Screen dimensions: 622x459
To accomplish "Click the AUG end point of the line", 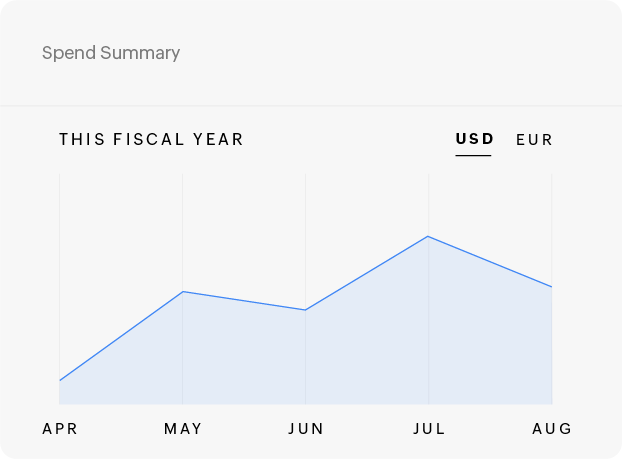I will click(552, 287).
